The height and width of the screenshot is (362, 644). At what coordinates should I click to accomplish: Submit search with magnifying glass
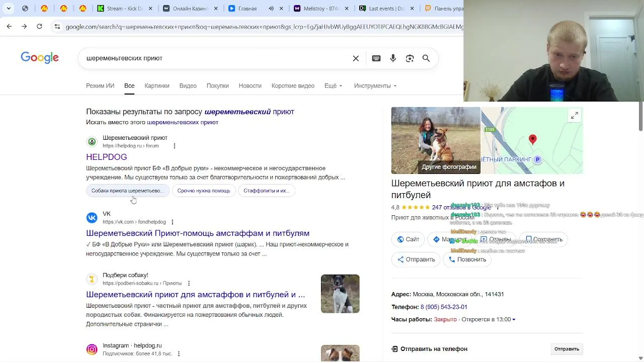pos(426,58)
